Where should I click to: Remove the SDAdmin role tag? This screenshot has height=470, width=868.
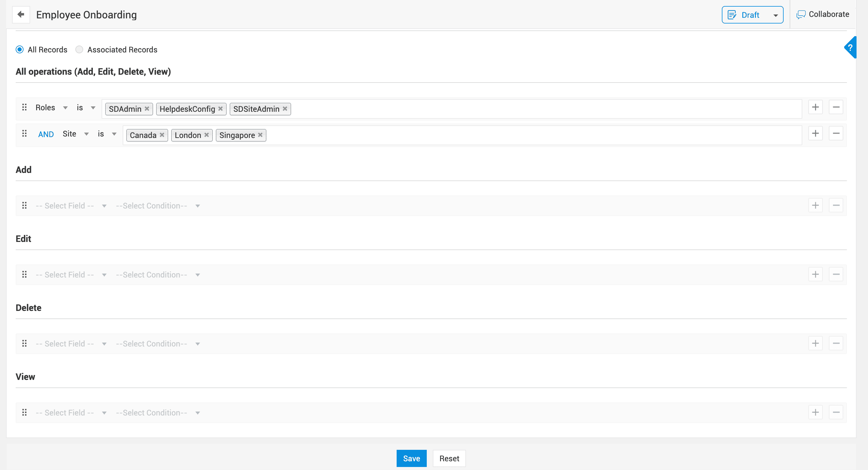[147, 108]
